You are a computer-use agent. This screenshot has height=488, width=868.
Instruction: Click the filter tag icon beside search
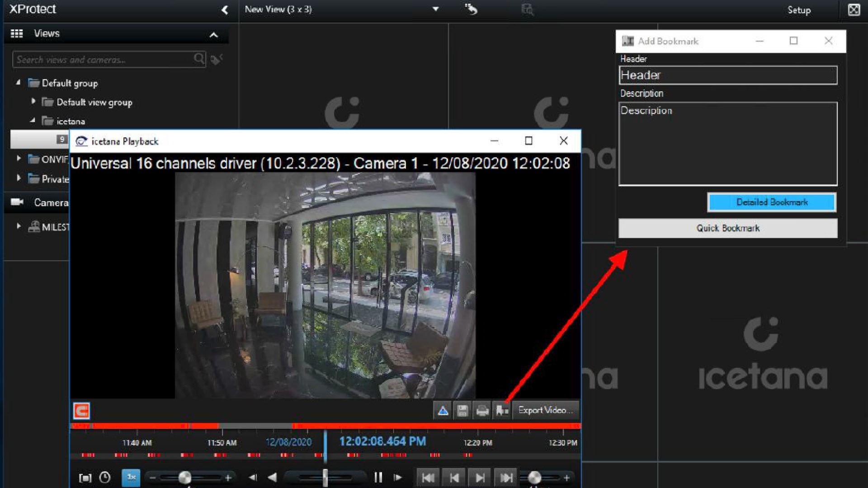coord(217,59)
